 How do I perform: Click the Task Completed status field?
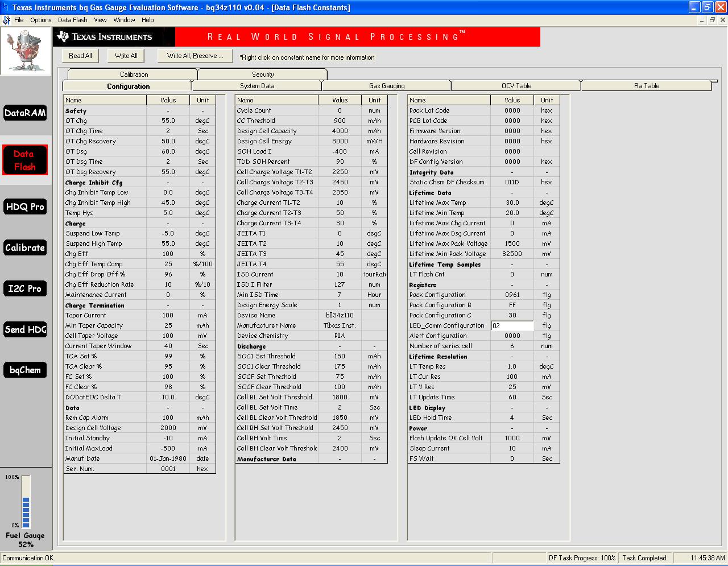pos(644,558)
